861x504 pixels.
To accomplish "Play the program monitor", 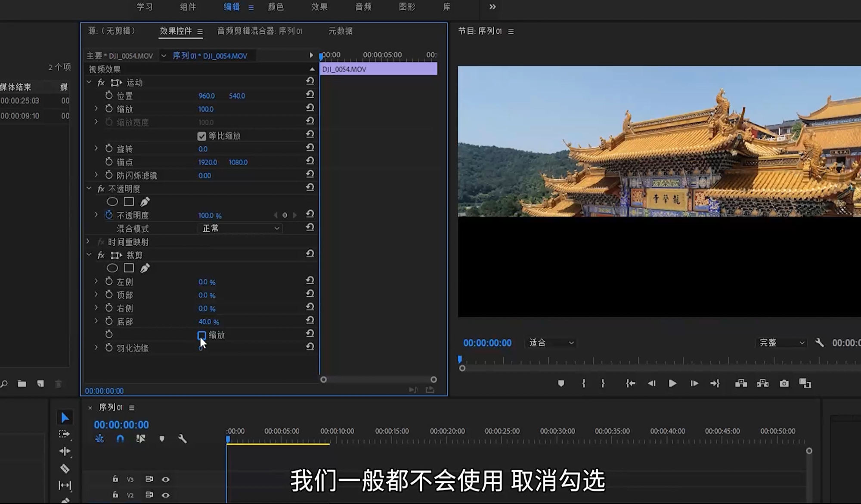I will [672, 383].
